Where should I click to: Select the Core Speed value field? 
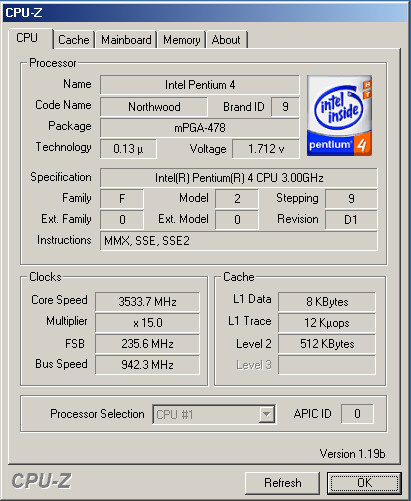(x=147, y=302)
